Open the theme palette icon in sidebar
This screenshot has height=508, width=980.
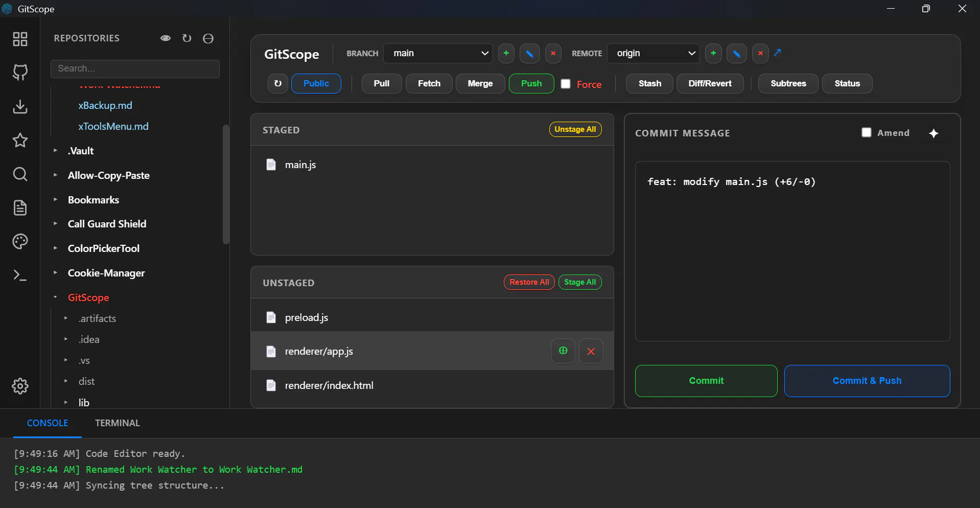click(x=20, y=241)
